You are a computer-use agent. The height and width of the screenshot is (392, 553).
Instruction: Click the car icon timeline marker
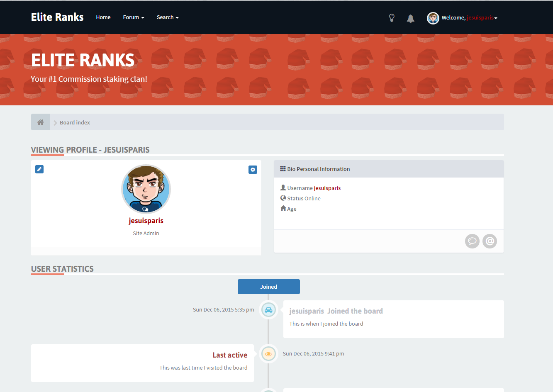[x=268, y=310]
